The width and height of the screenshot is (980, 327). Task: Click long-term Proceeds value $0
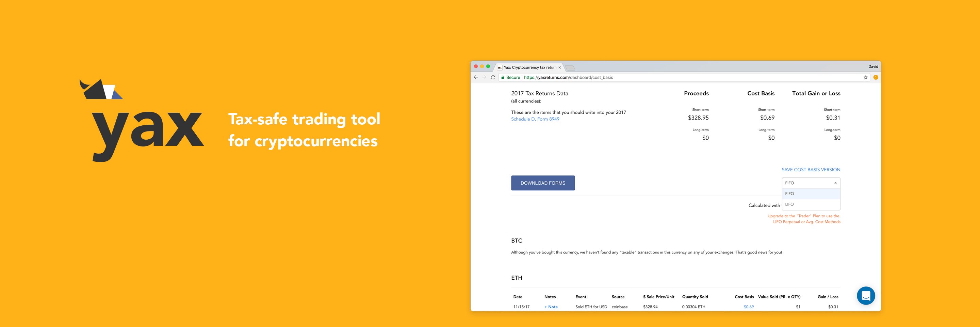pos(705,138)
